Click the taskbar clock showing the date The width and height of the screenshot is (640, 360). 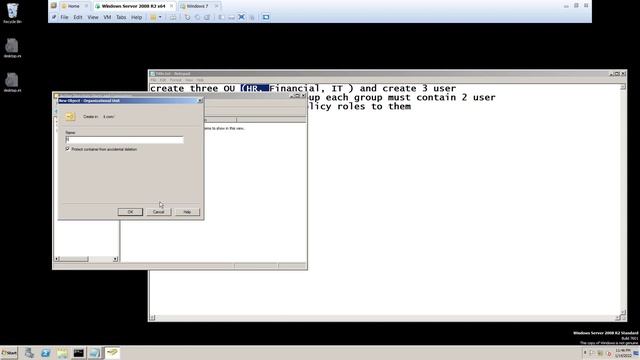tap(623, 353)
